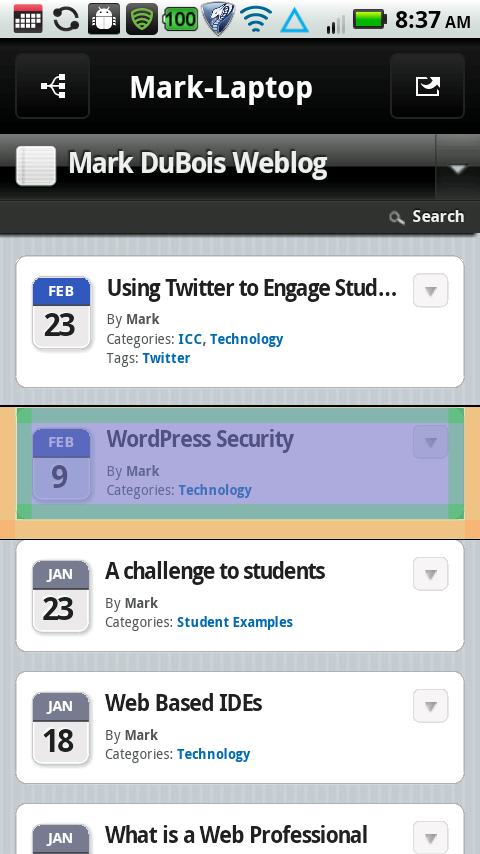The image size is (480, 854).
Task: Follow the Twitter tag link
Action: click(x=166, y=358)
